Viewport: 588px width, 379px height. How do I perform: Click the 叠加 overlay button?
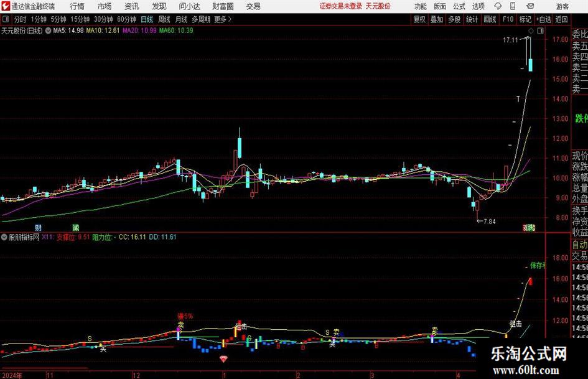click(x=437, y=19)
